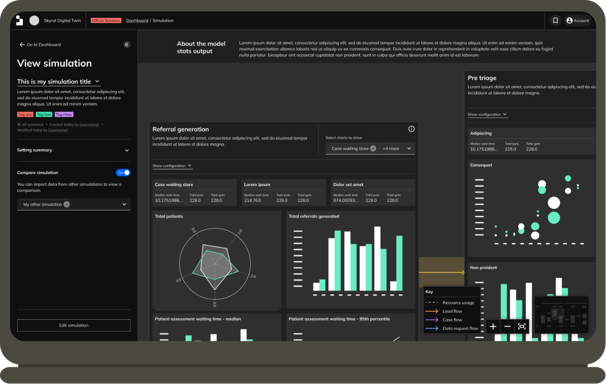This screenshot has width=606, height=384.
Task: Click the fit-to-screen icon
Action: [x=522, y=327]
